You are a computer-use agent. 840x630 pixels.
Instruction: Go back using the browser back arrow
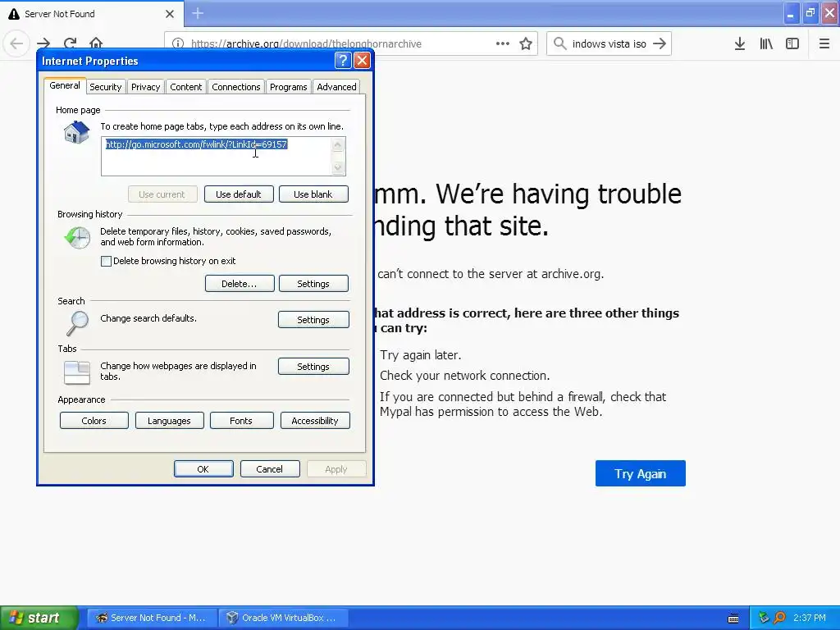click(16, 43)
